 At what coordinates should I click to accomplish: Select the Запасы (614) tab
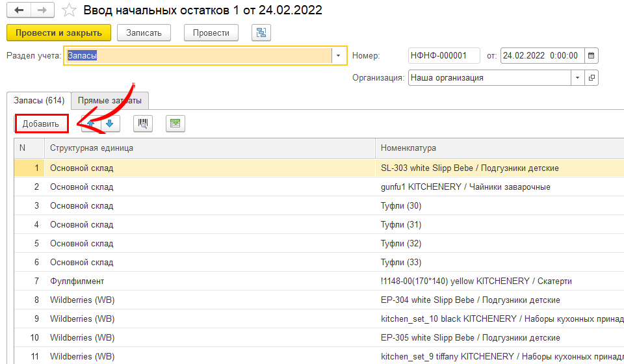(x=39, y=101)
